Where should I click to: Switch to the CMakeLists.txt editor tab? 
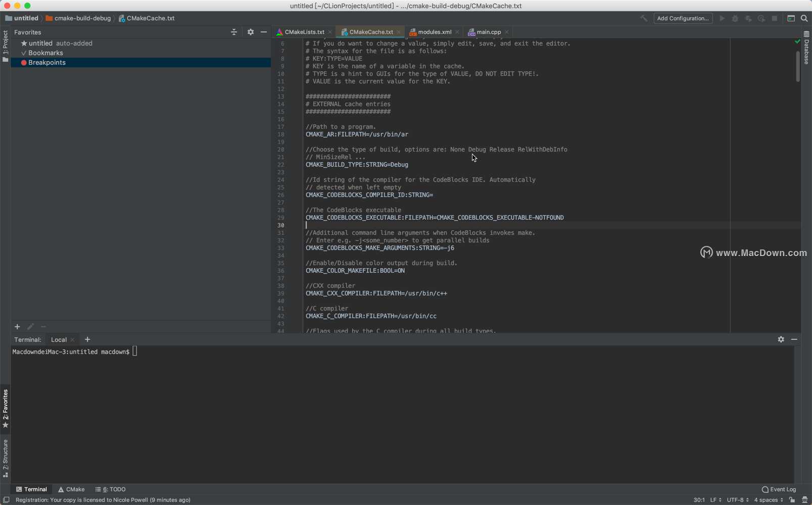(x=304, y=32)
